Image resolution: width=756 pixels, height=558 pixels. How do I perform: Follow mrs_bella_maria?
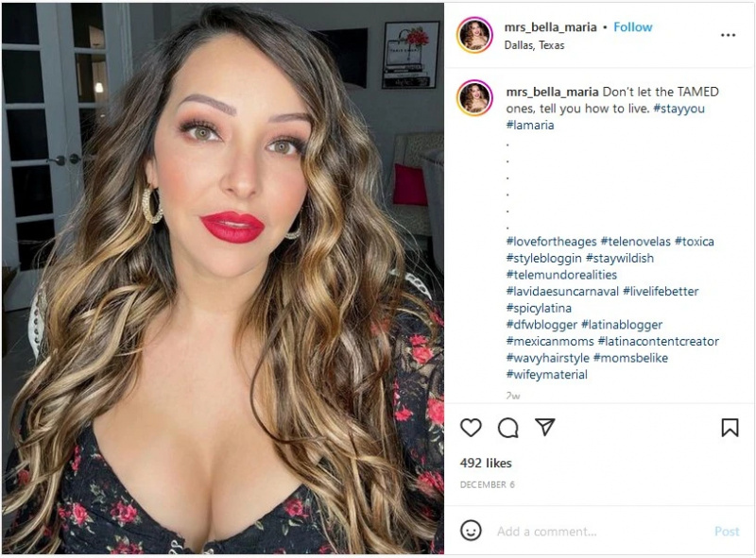tap(632, 27)
